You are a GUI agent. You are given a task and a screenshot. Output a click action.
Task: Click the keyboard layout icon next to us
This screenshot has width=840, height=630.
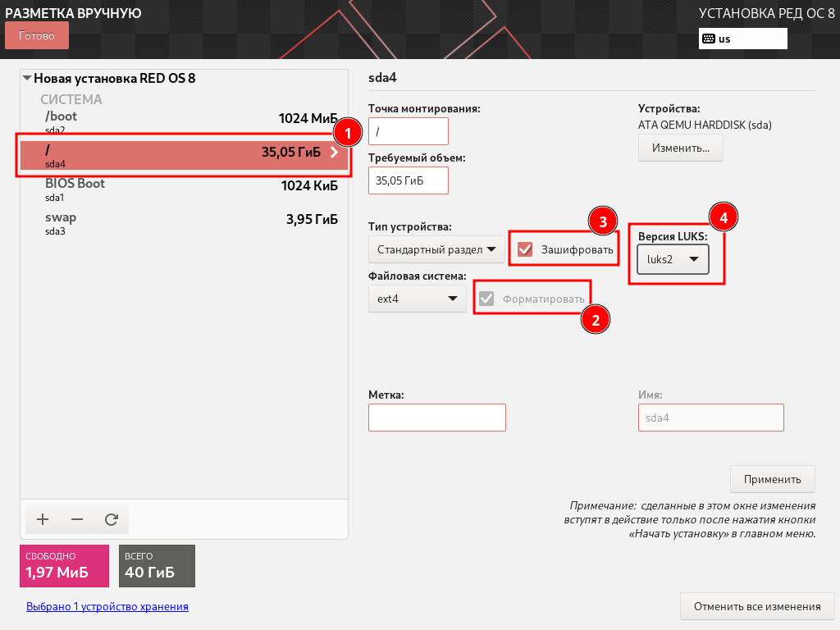coord(709,39)
